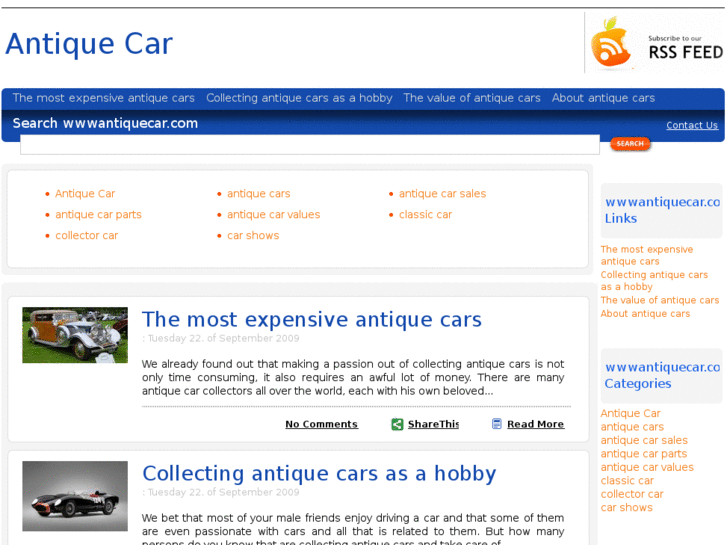
Task: Open 'The most expensive antique cars' nav item
Action: (103, 98)
